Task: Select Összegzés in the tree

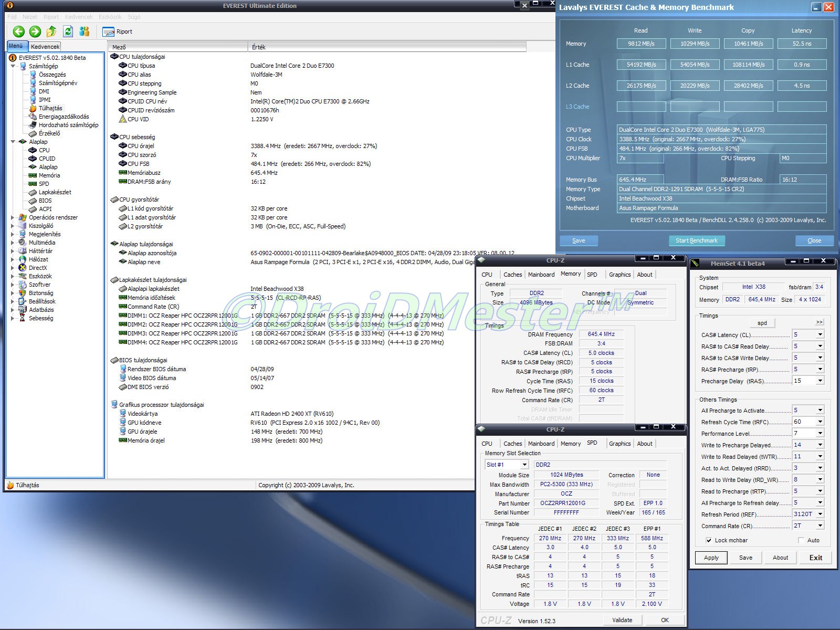Action: (x=52, y=75)
